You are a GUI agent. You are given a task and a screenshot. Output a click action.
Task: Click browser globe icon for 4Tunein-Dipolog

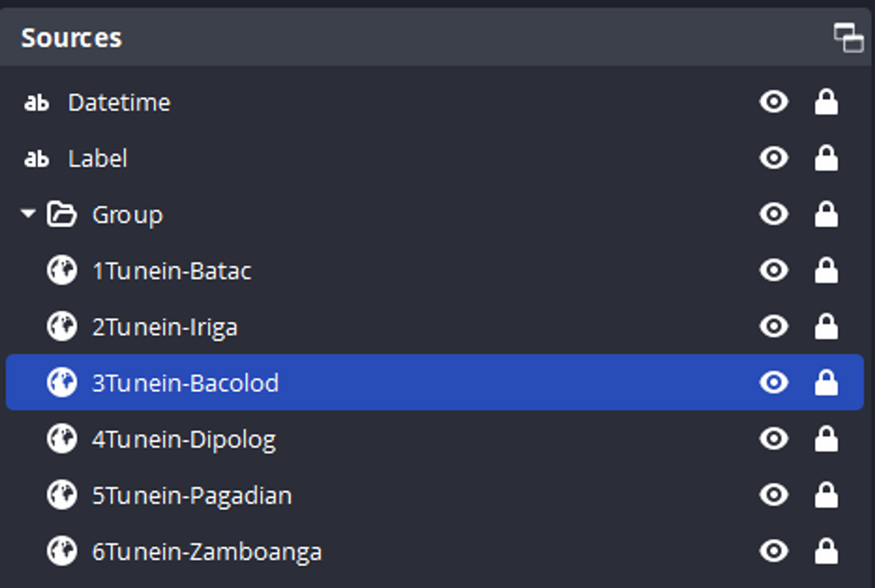click(x=62, y=438)
